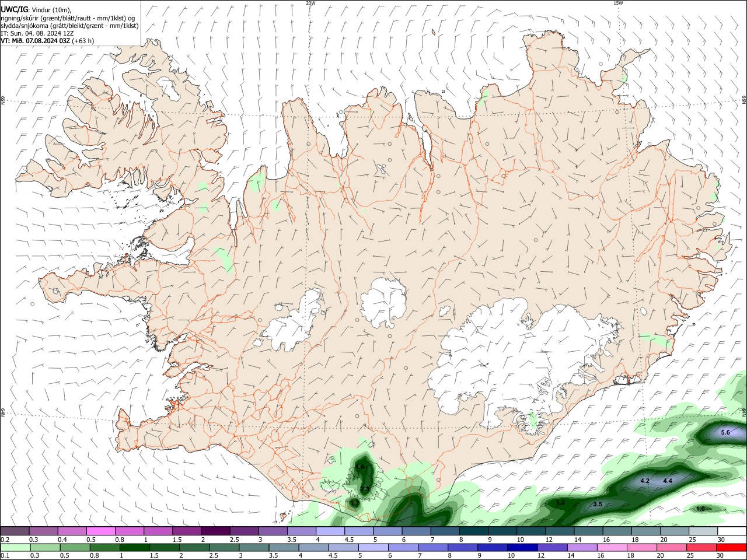The height and width of the screenshot is (560, 747).
Task: Select the pink 16 swatch in the rain legend
Action: (612, 547)
